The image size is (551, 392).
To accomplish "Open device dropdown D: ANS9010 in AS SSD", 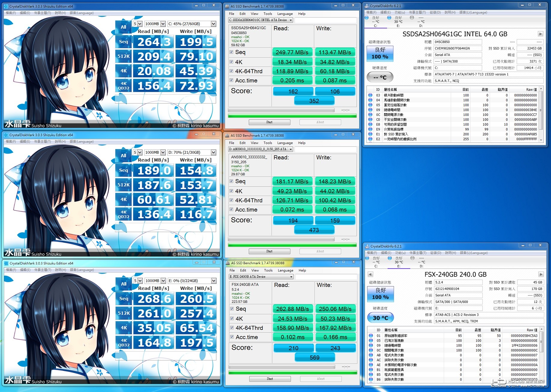I will pos(260,149).
